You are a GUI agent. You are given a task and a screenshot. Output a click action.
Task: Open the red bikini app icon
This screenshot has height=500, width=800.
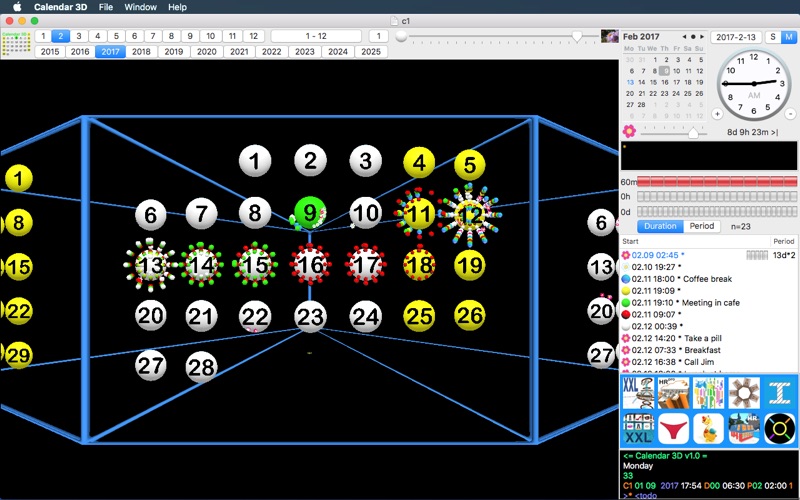(673, 429)
